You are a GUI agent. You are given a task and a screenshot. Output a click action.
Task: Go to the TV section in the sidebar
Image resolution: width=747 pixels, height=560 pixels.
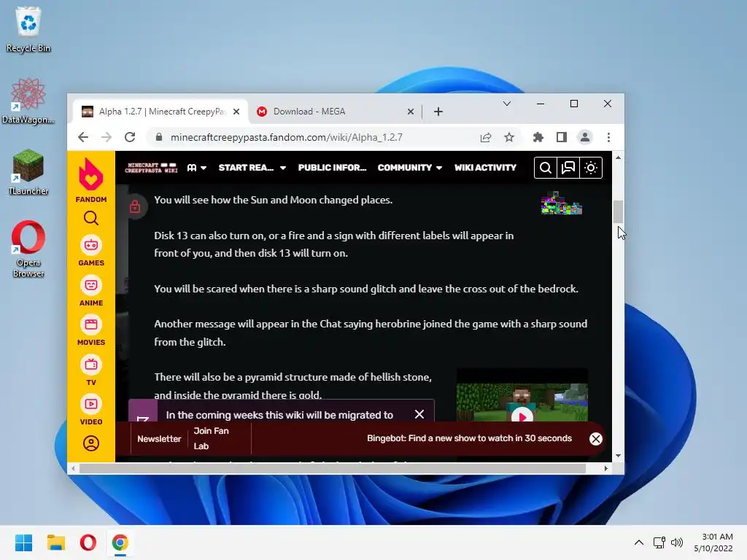(x=91, y=370)
